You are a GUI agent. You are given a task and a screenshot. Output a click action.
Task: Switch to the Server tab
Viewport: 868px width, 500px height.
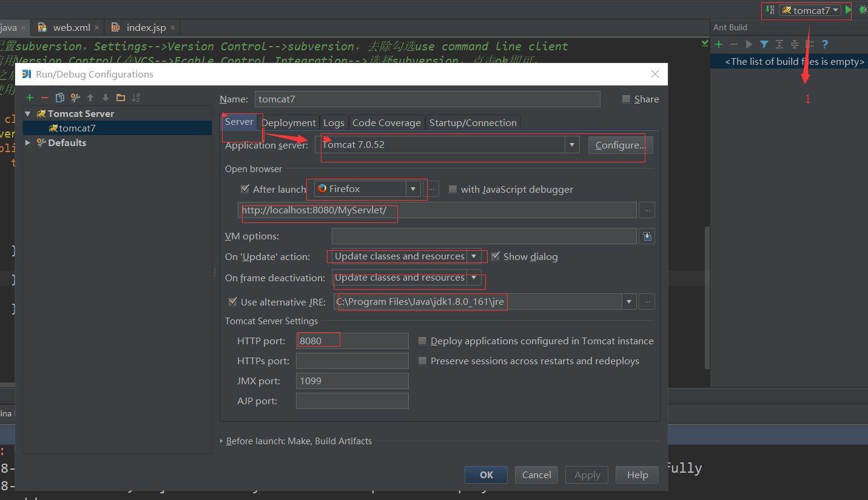(x=239, y=121)
